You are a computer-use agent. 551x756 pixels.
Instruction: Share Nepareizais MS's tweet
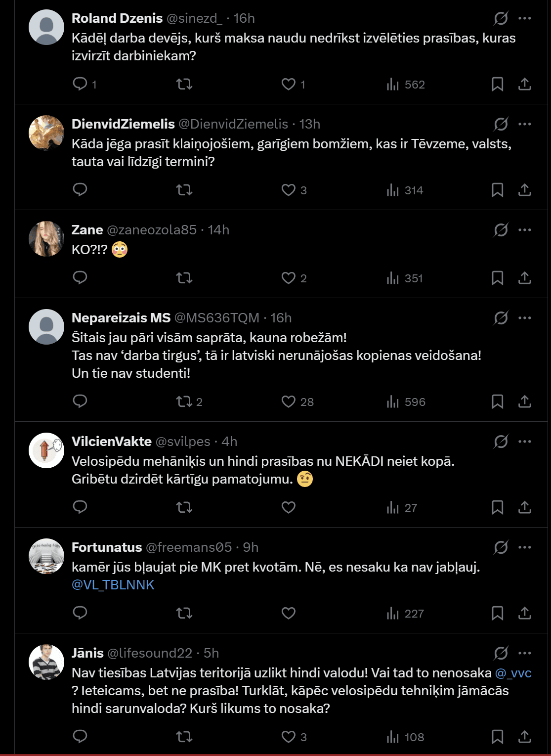coord(524,401)
